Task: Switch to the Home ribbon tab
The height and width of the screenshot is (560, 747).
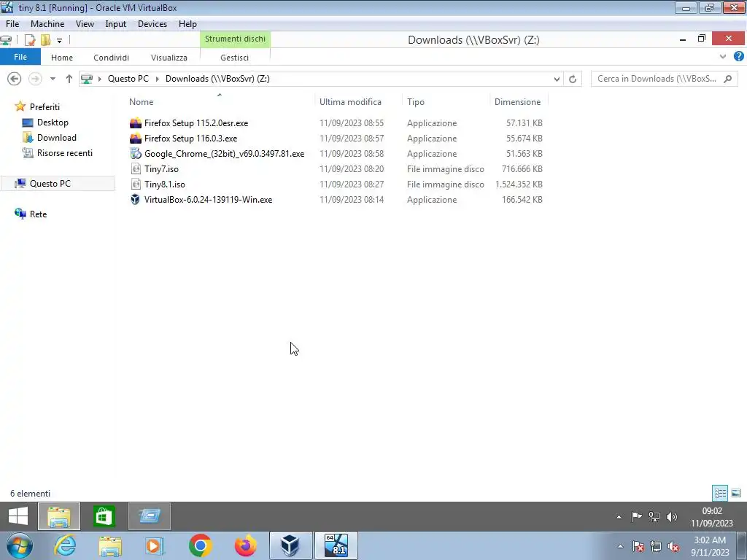Action: click(62, 58)
